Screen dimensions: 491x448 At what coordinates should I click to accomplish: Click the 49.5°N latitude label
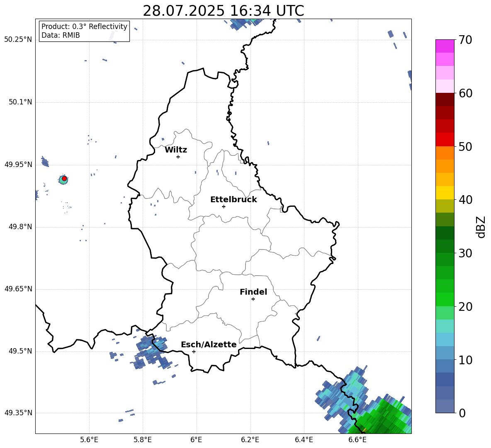tap(20, 351)
